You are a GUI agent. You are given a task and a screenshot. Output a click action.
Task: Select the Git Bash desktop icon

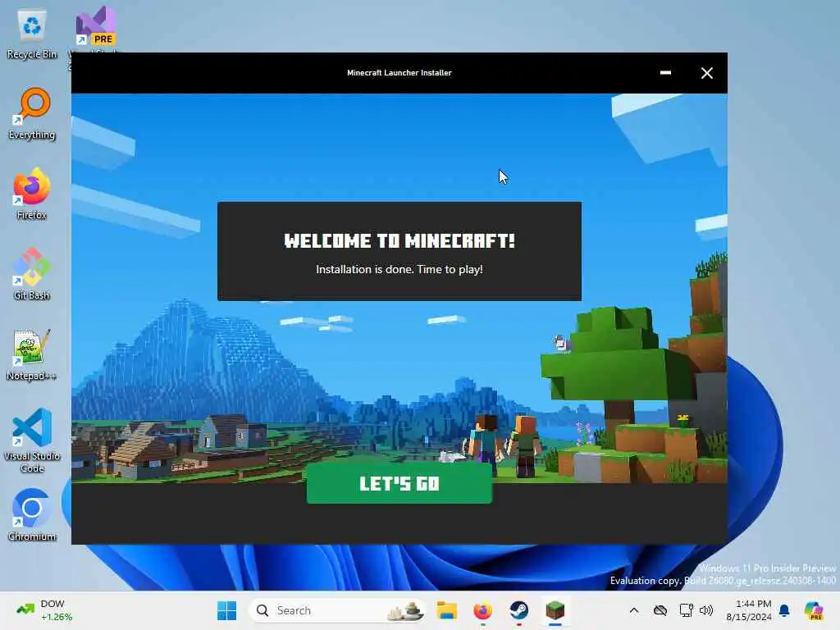click(32, 274)
